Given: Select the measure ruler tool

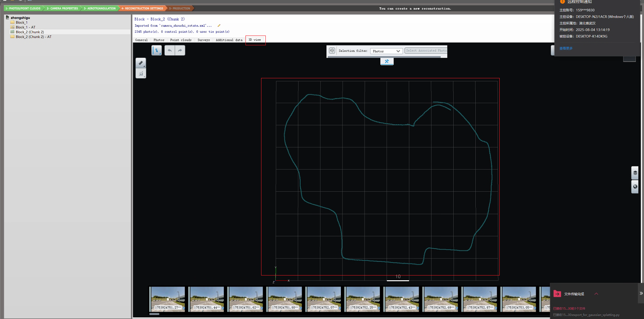Looking at the screenshot, I should 141,63.
